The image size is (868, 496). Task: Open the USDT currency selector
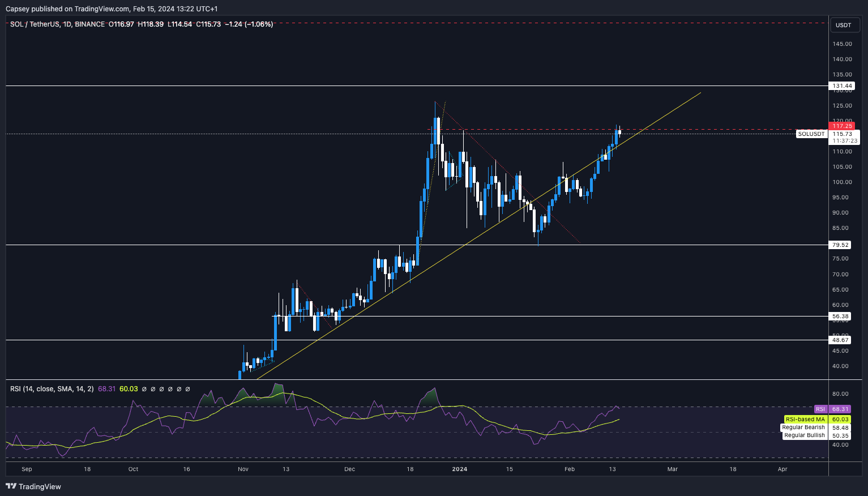click(843, 25)
